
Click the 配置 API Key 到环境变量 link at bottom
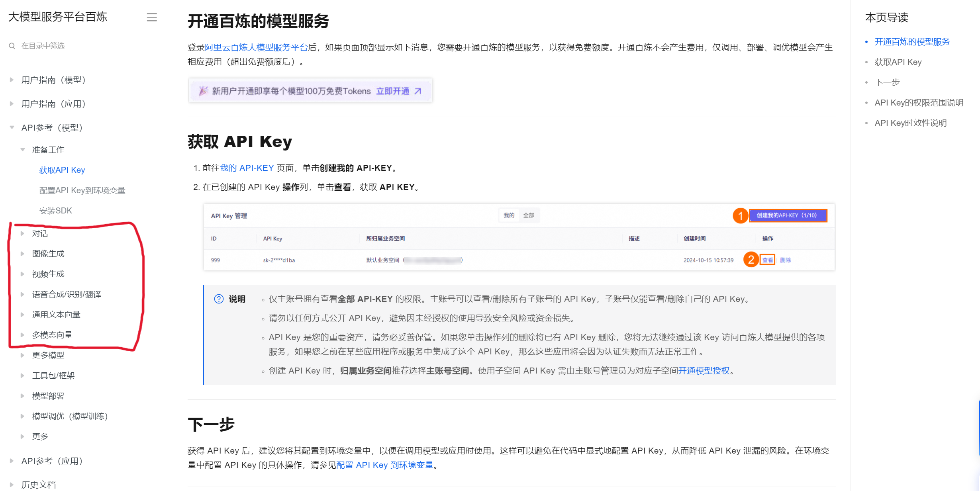pos(385,465)
